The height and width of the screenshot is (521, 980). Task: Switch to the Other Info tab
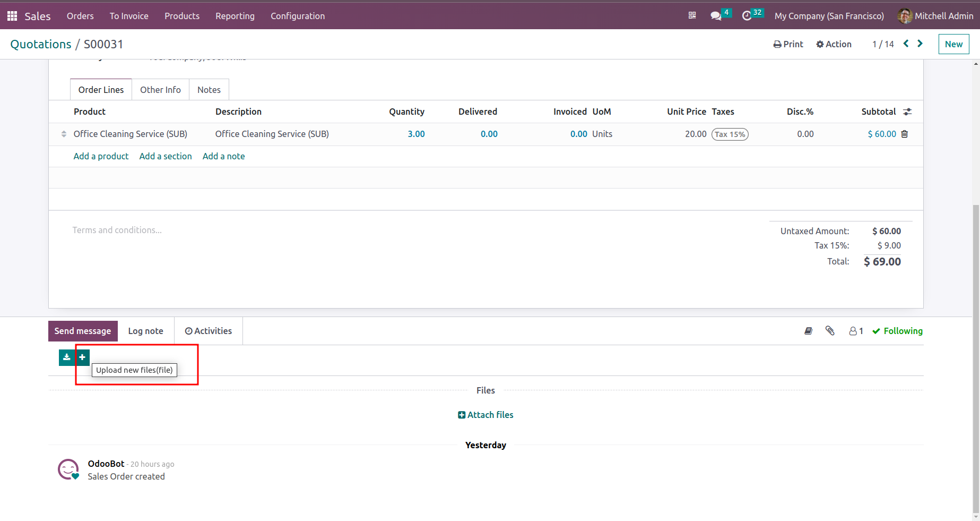click(x=160, y=90)
